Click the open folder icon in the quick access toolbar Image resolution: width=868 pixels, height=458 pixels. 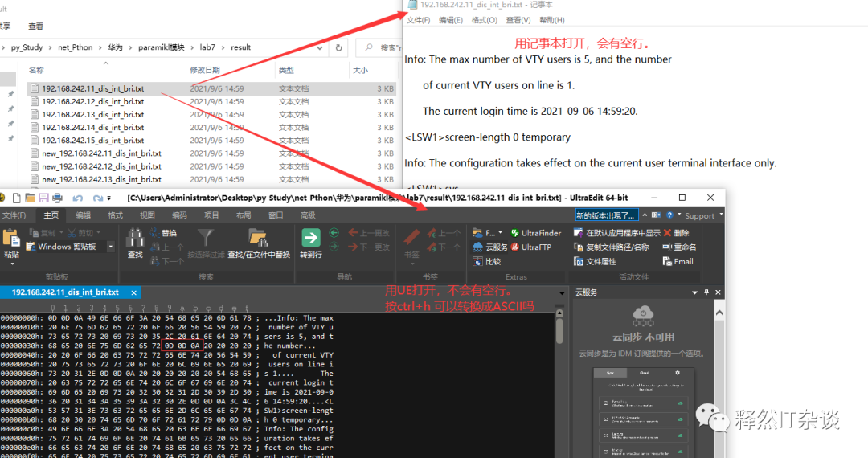coord(30,198)
